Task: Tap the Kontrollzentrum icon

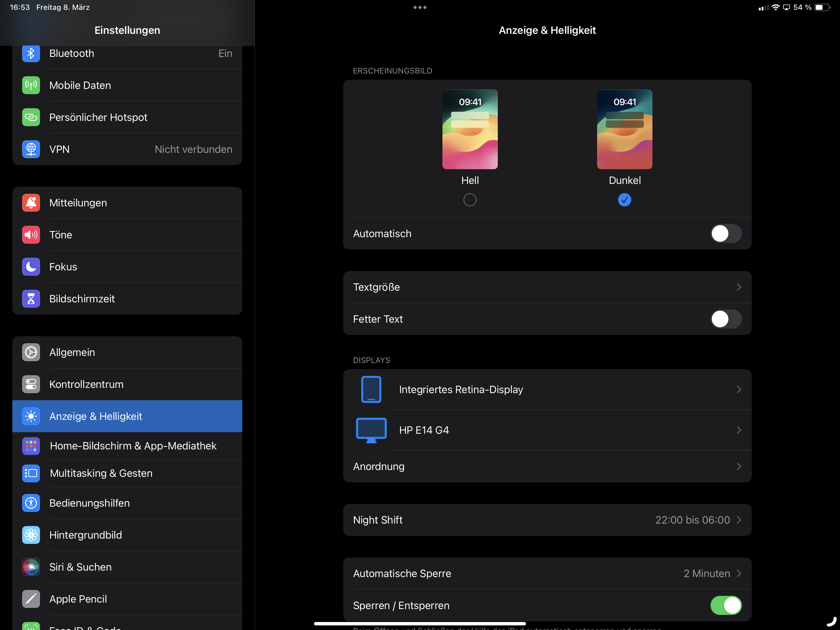Action: pos(31,384)
